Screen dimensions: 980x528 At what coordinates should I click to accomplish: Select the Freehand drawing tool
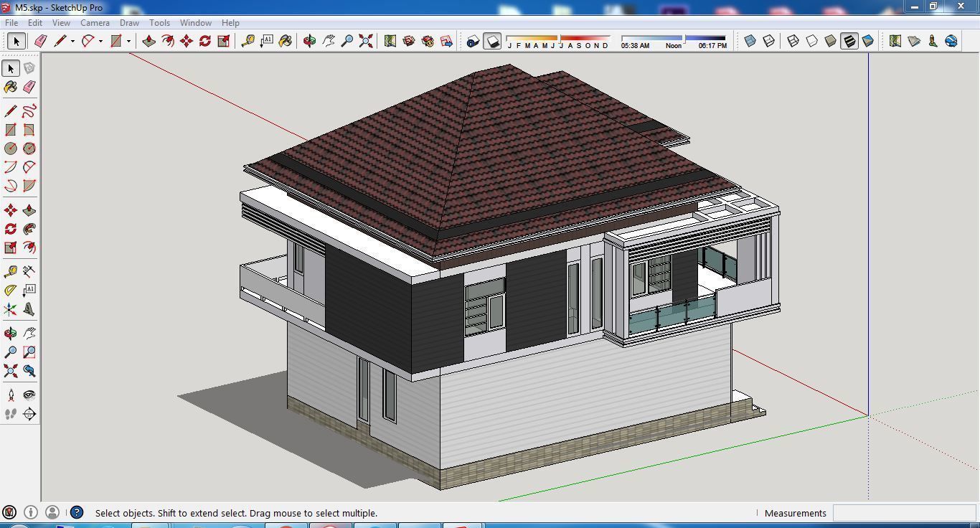click(x=29, y=111)
